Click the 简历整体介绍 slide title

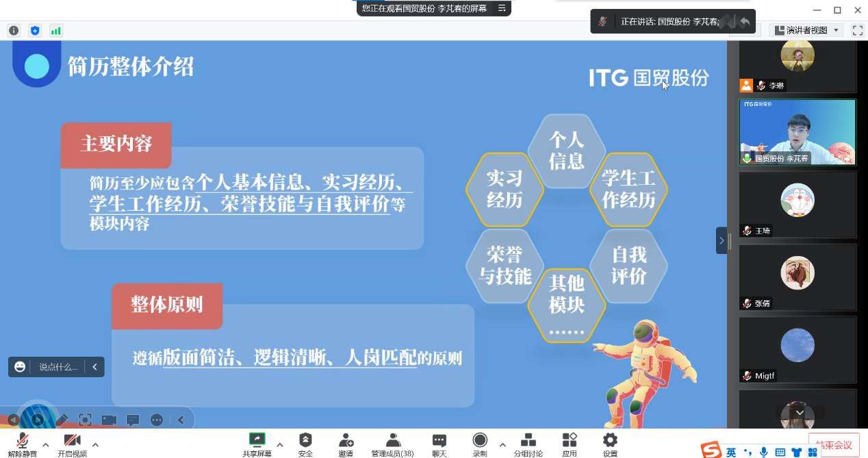coord(131,66)
